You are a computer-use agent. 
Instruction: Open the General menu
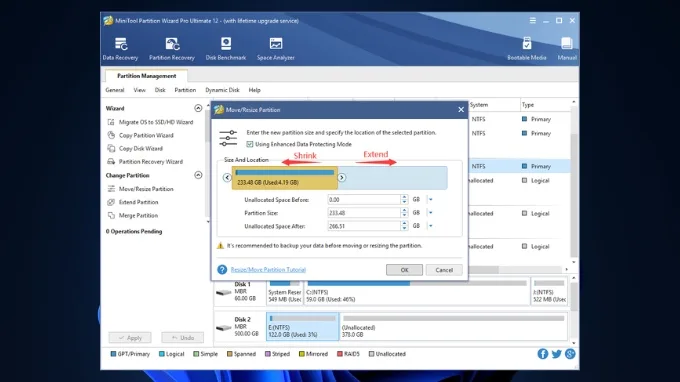tap(114, 90)
